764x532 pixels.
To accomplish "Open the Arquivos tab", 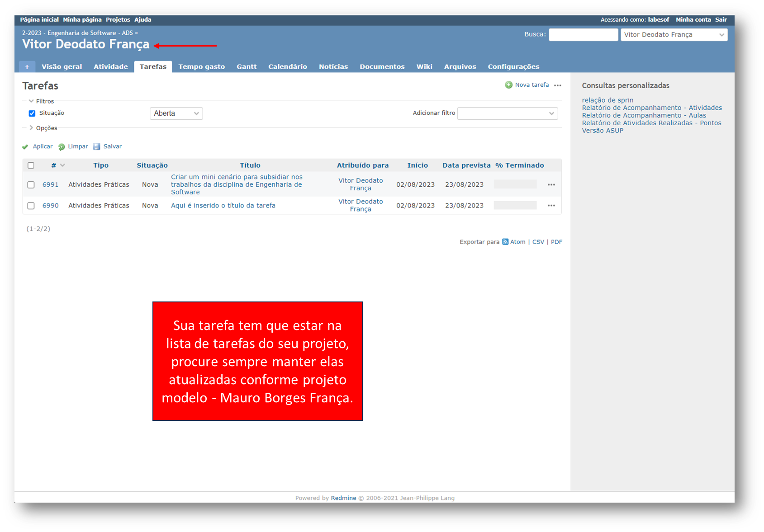I will (x=460, y=66).
